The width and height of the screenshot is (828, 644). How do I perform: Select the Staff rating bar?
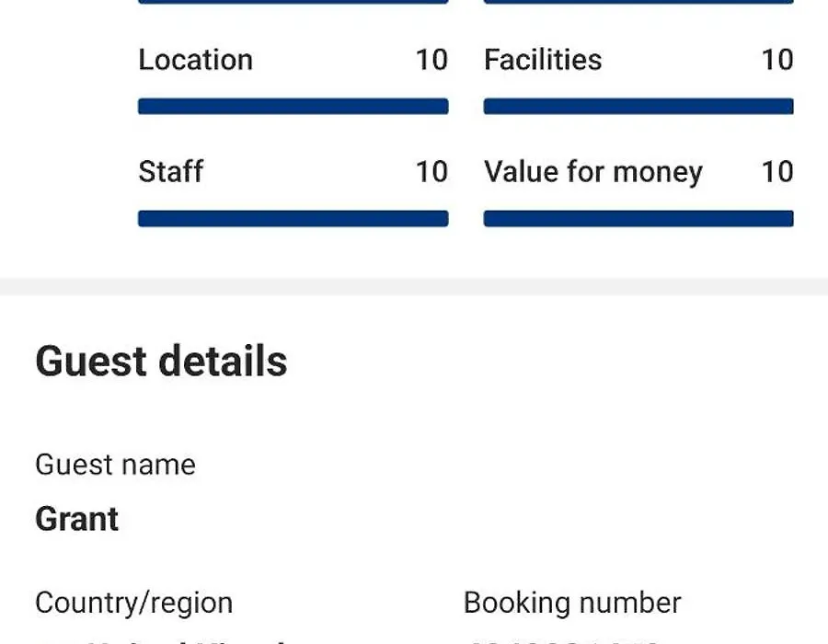point(293,219)
